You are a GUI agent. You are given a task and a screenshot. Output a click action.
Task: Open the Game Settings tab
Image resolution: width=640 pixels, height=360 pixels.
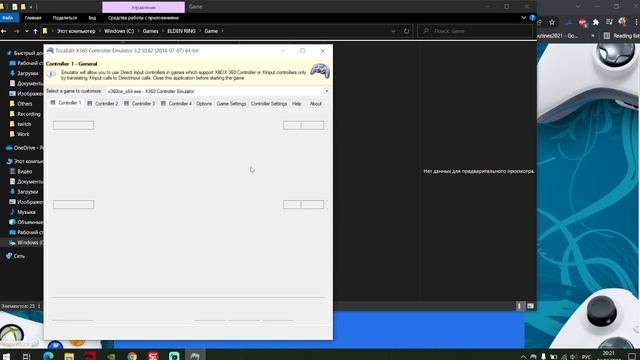[231, 104]
